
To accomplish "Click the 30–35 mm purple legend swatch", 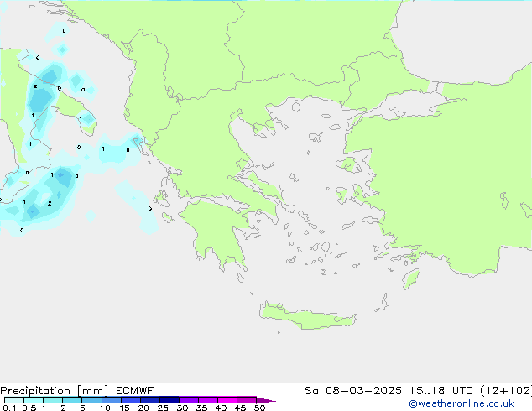I will coord(189,400).
